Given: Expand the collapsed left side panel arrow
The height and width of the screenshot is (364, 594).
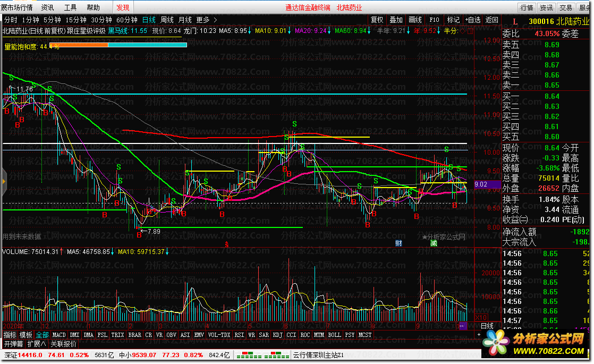Looking at the screenshot, I should 4,182.
